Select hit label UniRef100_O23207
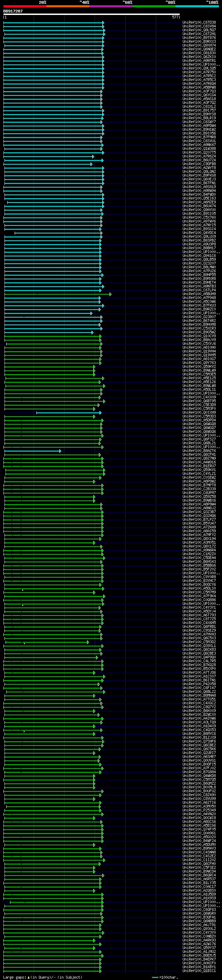 tap(199, 263)
